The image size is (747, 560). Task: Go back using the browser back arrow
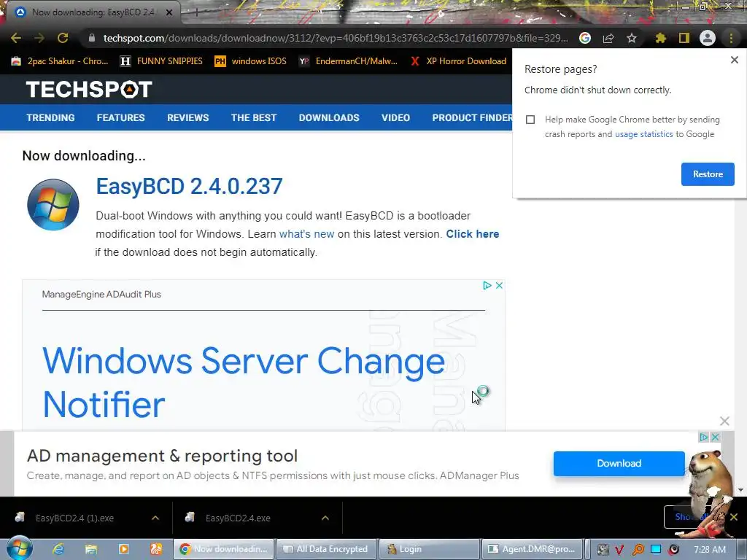(x=16, y=38)
